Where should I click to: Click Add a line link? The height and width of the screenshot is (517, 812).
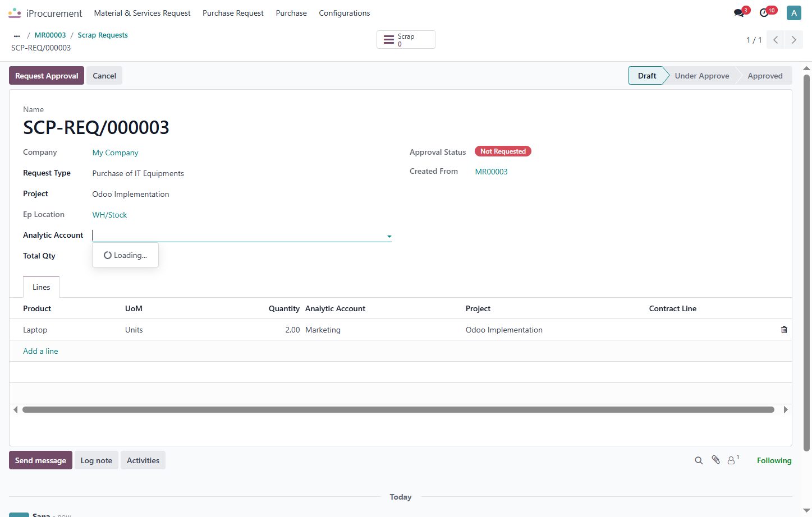click(x=40, y=351)
